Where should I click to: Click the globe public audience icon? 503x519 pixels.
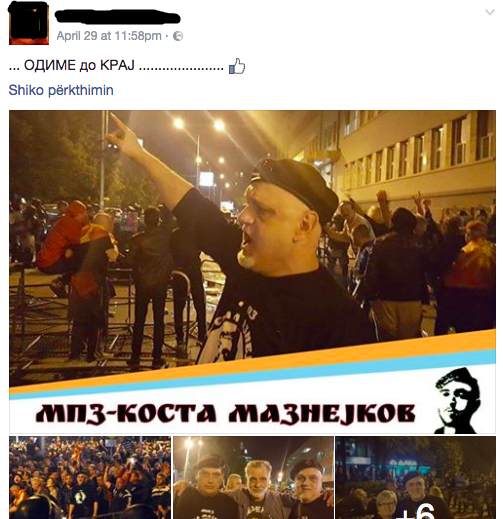tap(178, 36)
